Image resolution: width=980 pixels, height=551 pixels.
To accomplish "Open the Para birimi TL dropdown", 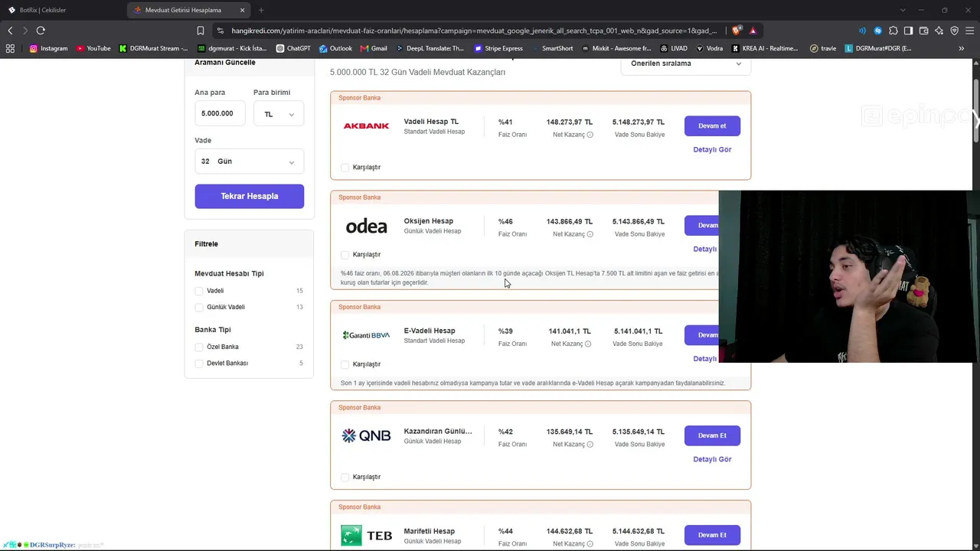I will [279, 114].
